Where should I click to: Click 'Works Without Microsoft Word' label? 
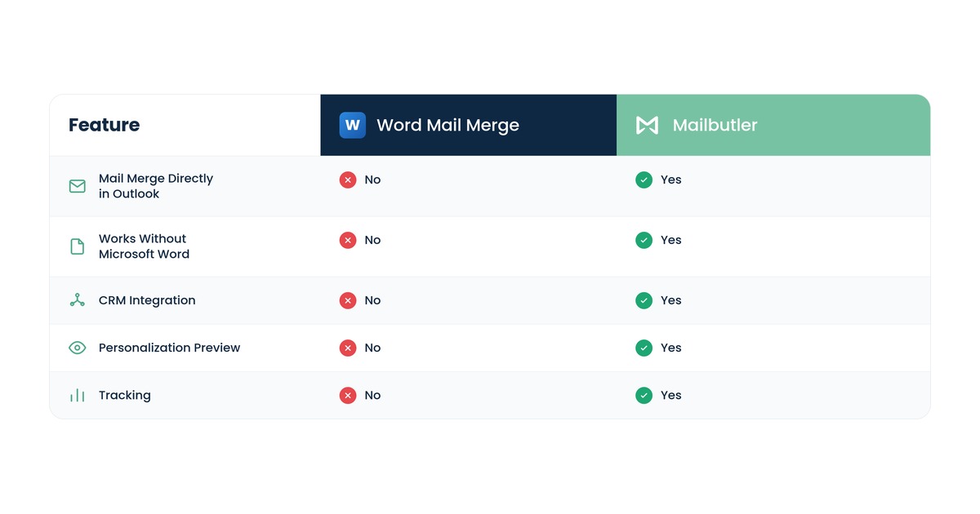pyautogui.click(x=145, y=246)
